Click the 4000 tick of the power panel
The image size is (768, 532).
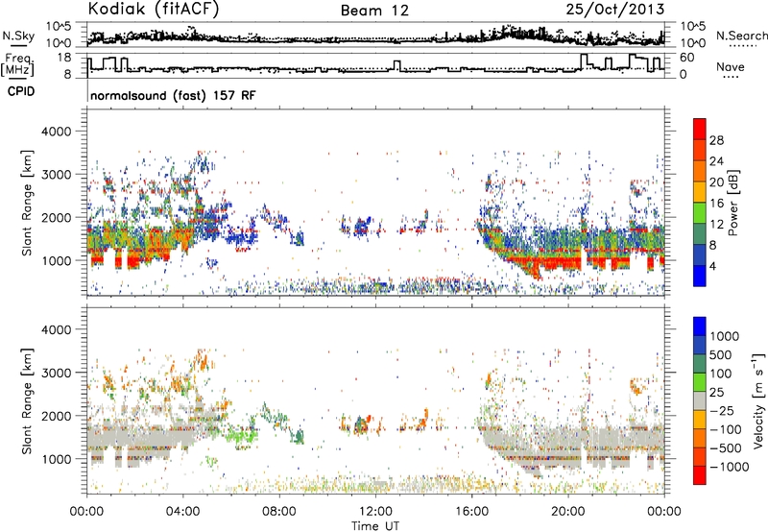(x=56, y=132)
